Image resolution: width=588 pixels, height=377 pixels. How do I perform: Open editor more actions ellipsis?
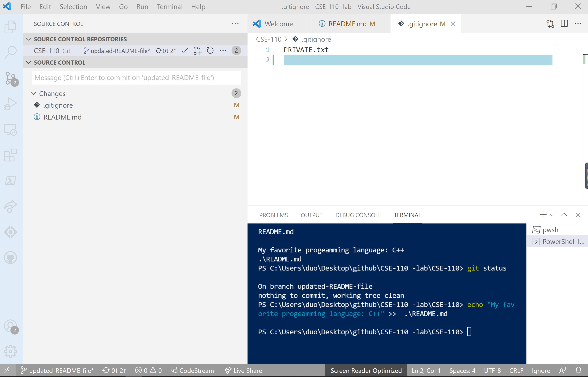click(578, 24)
